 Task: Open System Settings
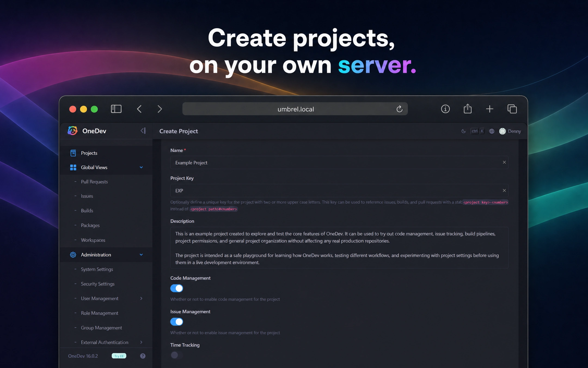[x=97, y=269]
